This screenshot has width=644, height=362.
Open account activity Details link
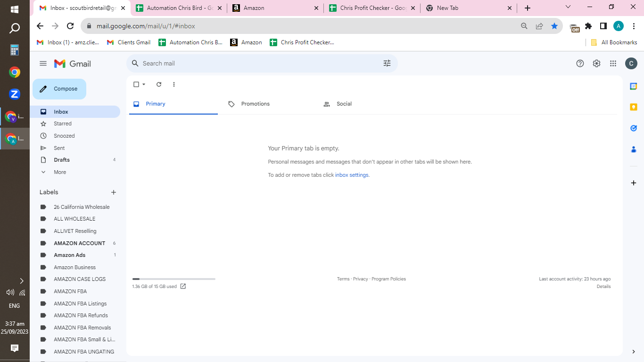[x=603, y=287]
